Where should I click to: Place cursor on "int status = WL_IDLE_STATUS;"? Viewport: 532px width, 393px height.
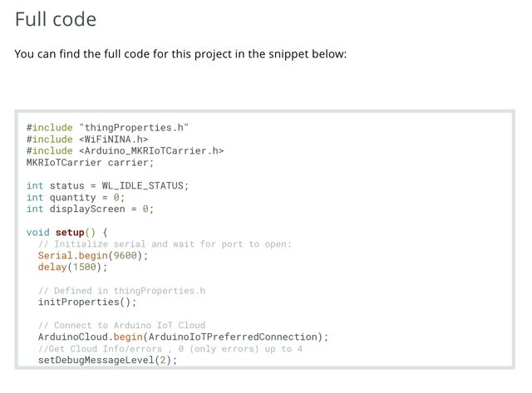tap(107, 186)
